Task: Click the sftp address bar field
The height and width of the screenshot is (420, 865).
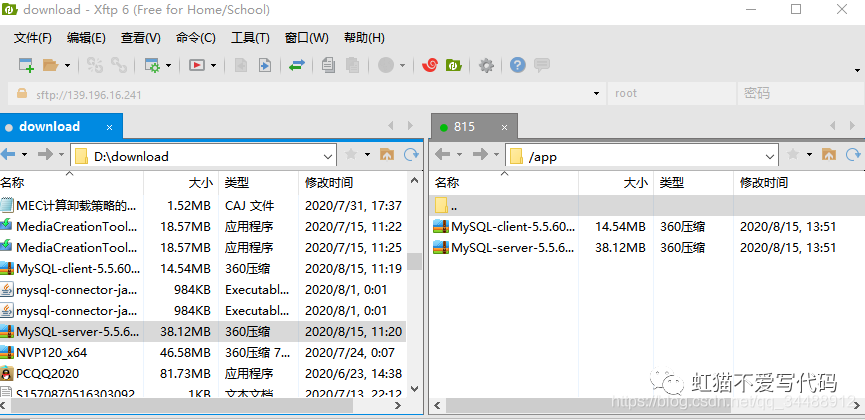Action: click(x=306, y=94)
